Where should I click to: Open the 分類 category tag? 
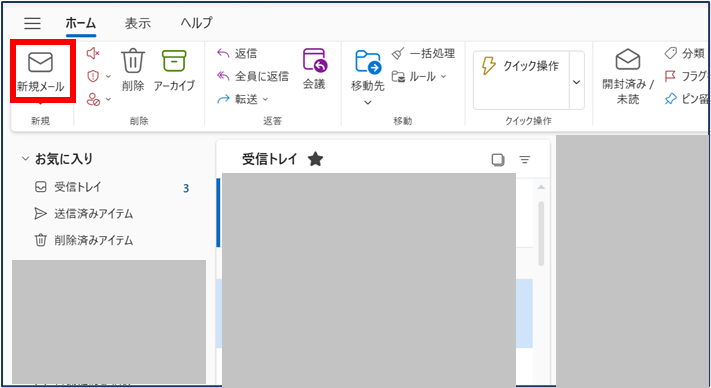(x=685, y=53)
